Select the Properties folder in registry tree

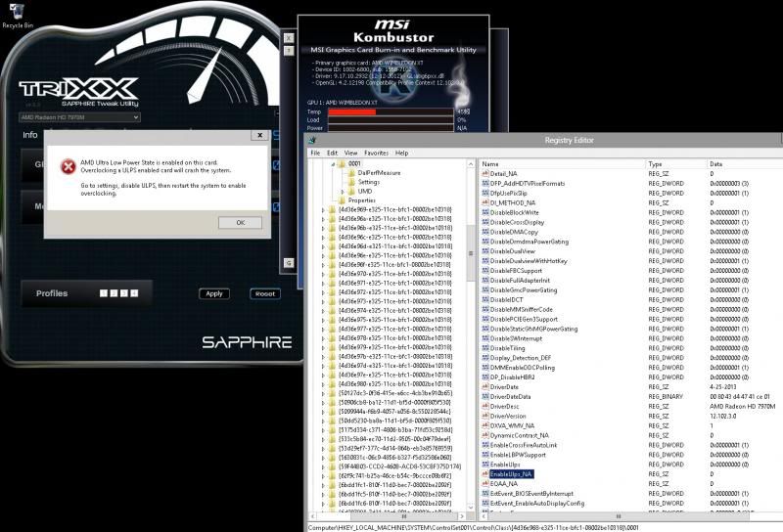[x=361, y=200]
